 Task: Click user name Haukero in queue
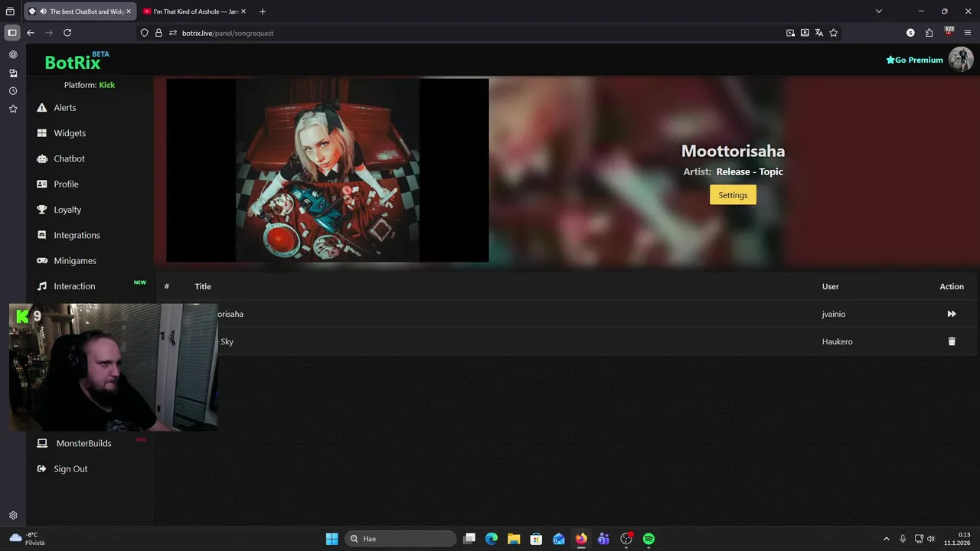click(838, 341)
